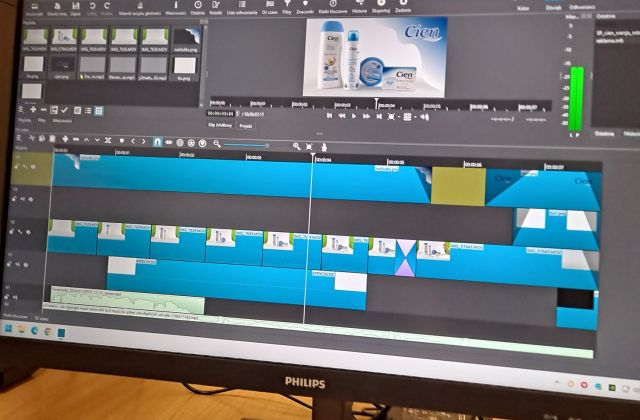Image resolution: width=640 pixels, height=420 pixels.
Task: Add a timeline marker with the marker icon
Action: [x=122, y=141]
